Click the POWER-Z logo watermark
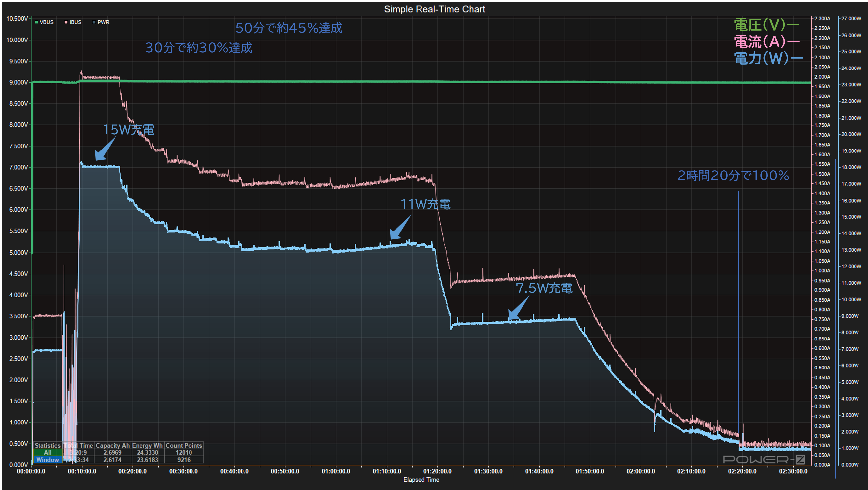The height and width of the screenshot is (490, 868). [764, 459]
